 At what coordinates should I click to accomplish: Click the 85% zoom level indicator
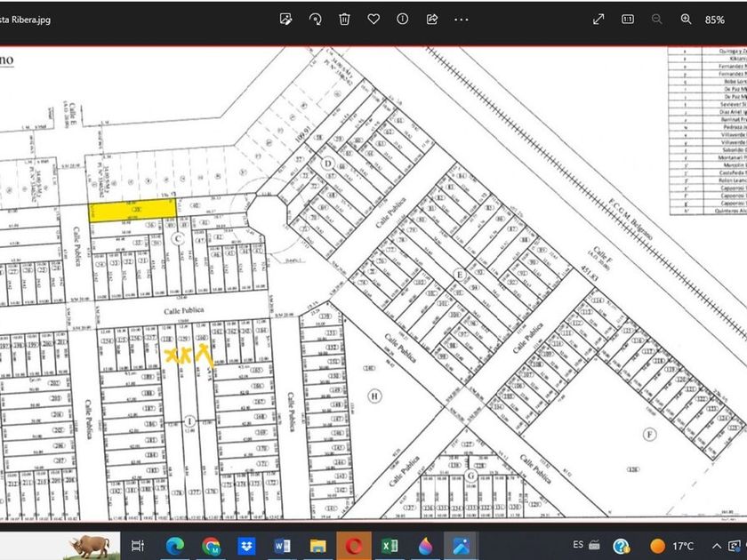coord(715,19)
